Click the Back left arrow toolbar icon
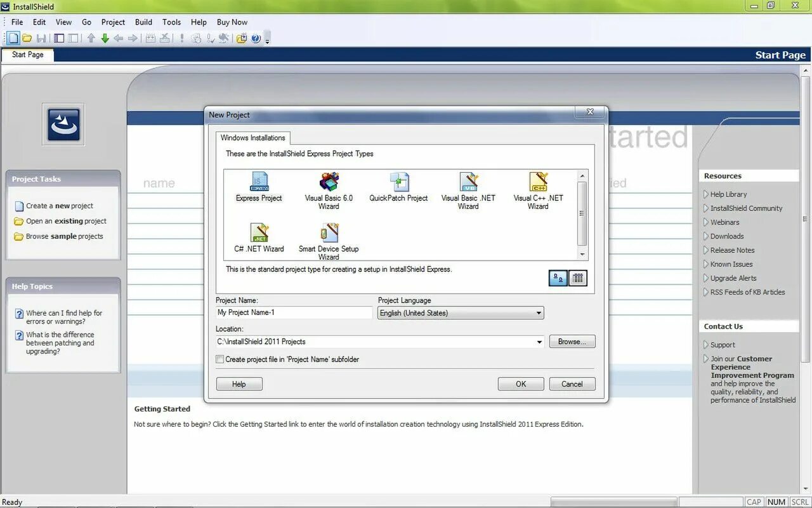 click(119, 38)
